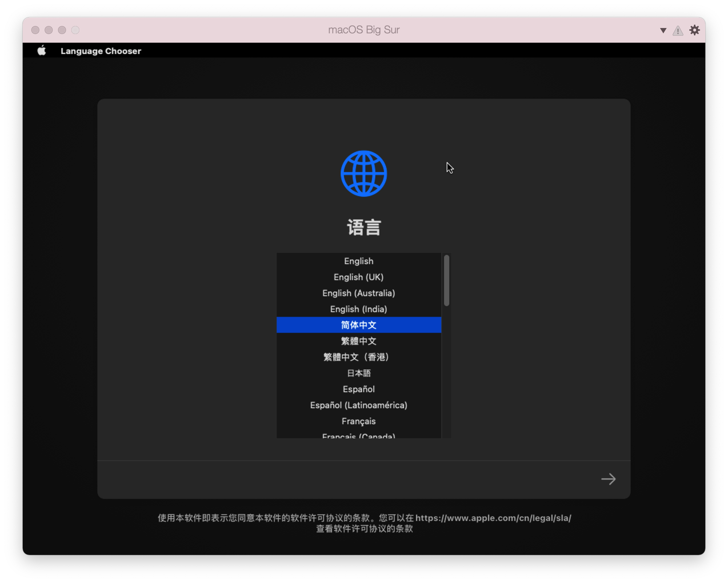The image size is (728, 583).
Task: Select 简体中文 in the language list
Action: point(359,325)
